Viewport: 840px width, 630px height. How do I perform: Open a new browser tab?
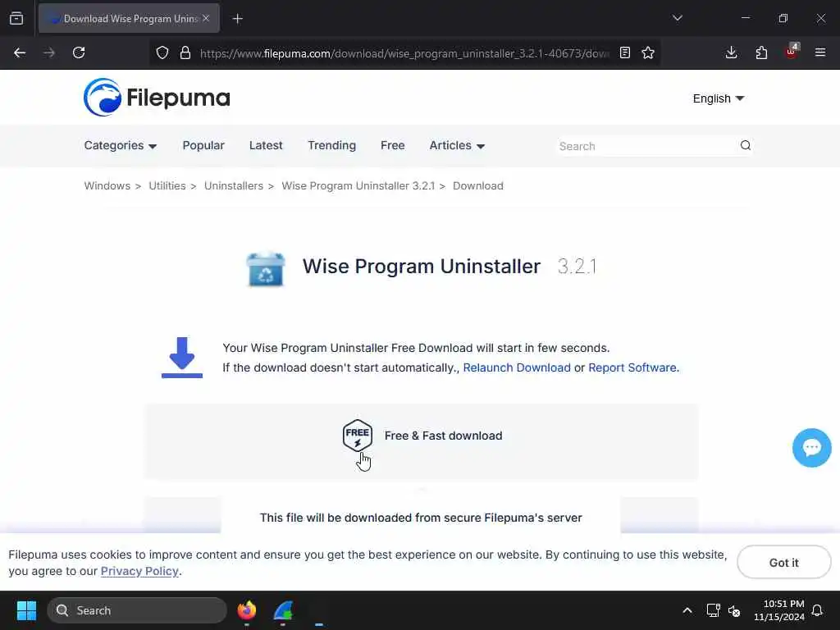[x=238, y=19]
